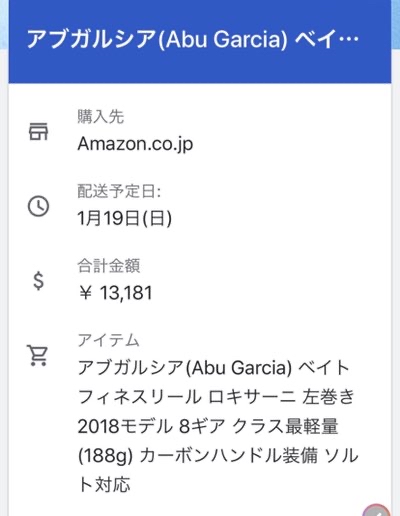This screenshot has height=516, width=400.
Task: Click item text 2018モデル 8ギア クラス最軽量
Action: tap(208, 426)
